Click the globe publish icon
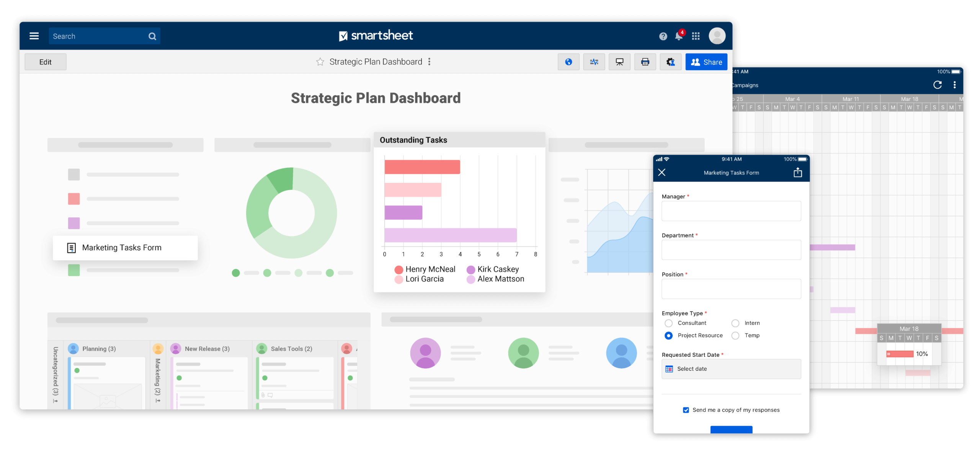This screenshot has width=980, height=461. tap(568, 62)
